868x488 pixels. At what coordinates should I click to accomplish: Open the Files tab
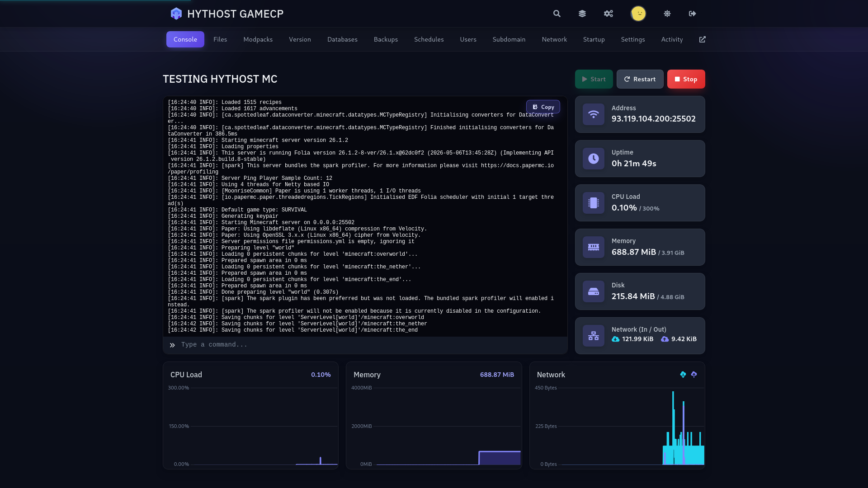(x=220, y=39)
